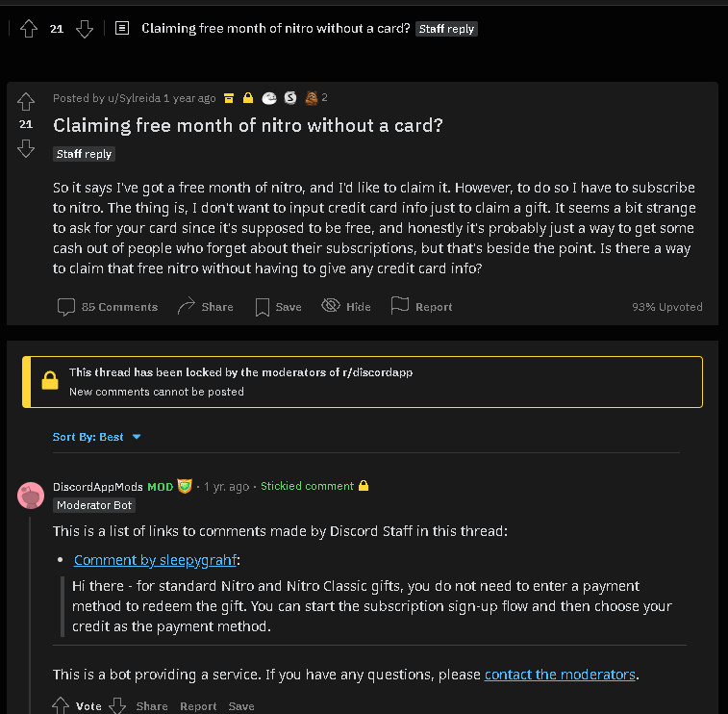The width and height of the screenshot is (728, 714).
Task: Upvote the post beside its title
Action: [26, 102]
